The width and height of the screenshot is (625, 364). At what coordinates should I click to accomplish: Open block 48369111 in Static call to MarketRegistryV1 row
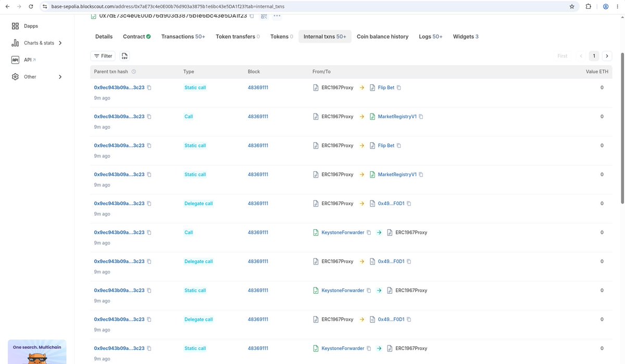point(258,174)
